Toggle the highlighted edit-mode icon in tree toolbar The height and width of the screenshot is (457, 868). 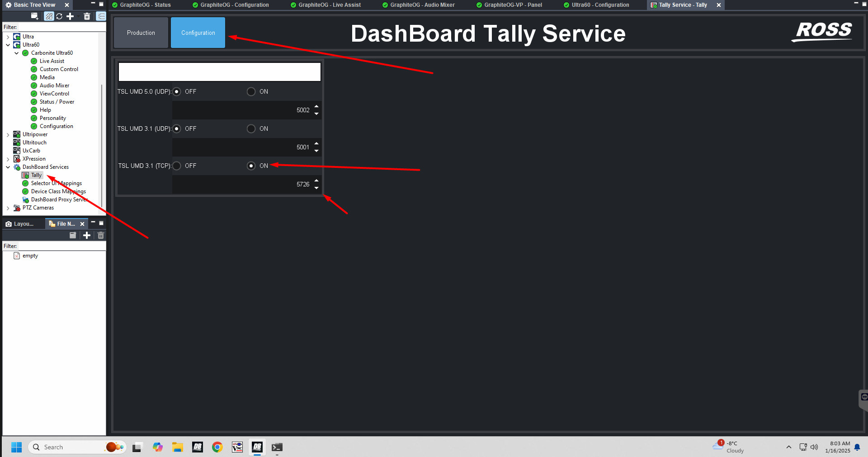pyautogui.click(x=49, y=16)
